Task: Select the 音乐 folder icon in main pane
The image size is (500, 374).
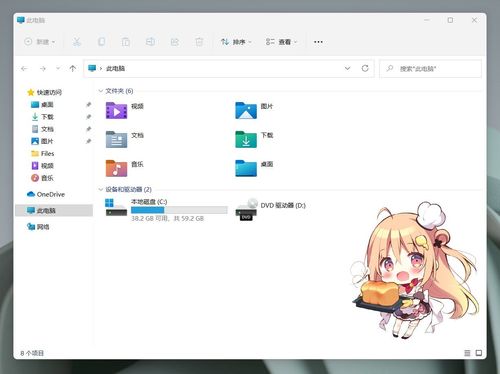Action: [x=116, y=168]
